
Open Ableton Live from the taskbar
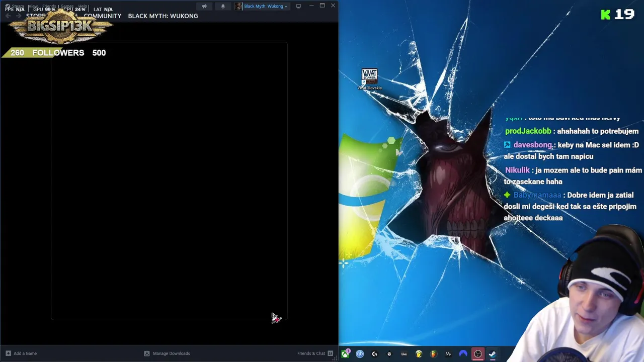[404, 354]
